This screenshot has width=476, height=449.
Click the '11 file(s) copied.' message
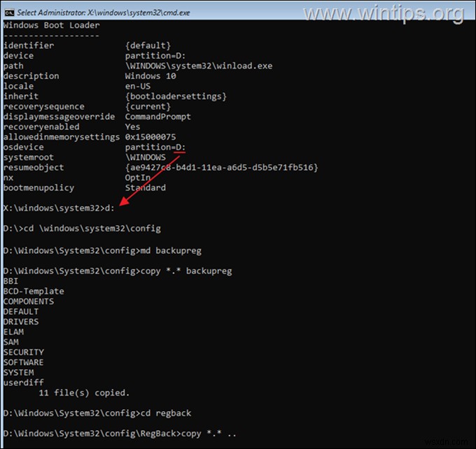(x=84, y=393)
